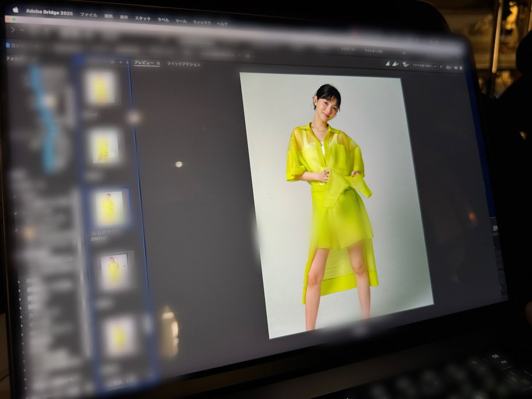The width and height of the screenshot is (532, 399).
Task: Select the second thumbnail in the content strip
Action: point(104,146)
